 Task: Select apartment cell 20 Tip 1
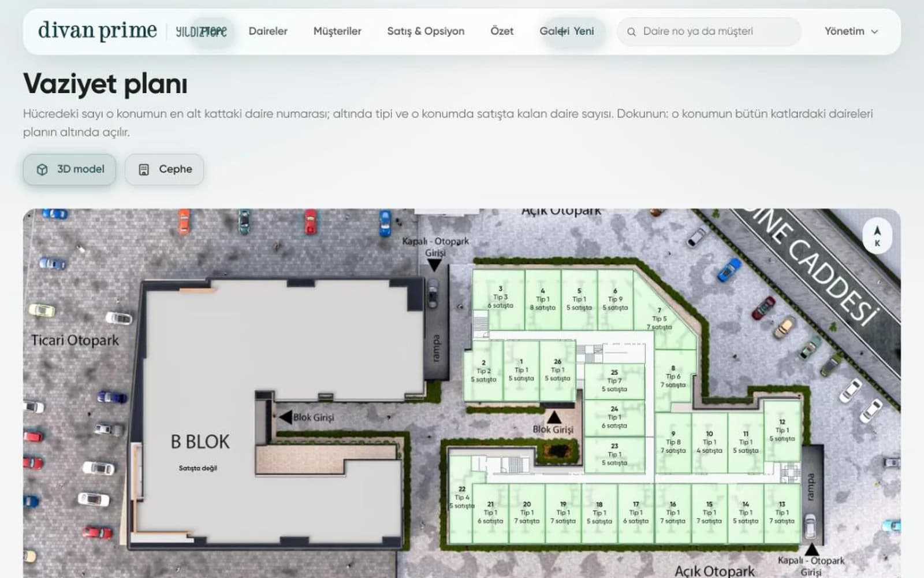[527, 513]
